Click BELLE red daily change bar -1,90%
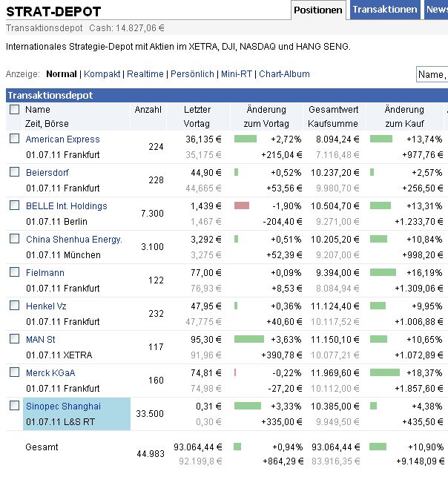Image resolution: width=448 pixels, height=477 pixels. point(242,205)
